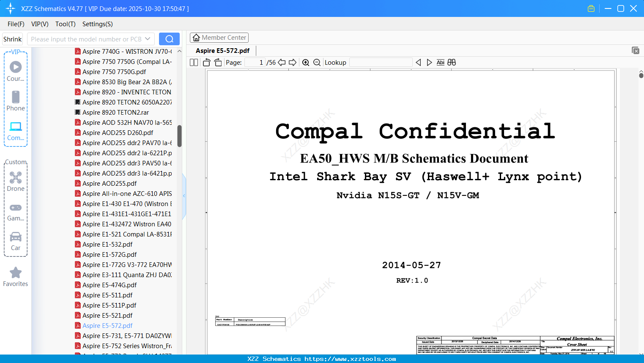Open Aspire 8530 Big Bear file
Screen dimensions: 644x363
point(123,82)
